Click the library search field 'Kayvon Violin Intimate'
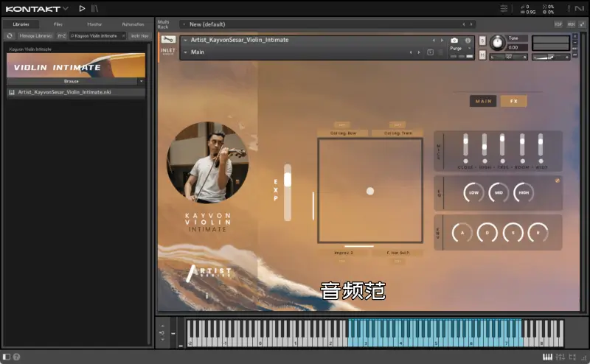The width and height of the screenshot is (590, 364). coord(96,35)
